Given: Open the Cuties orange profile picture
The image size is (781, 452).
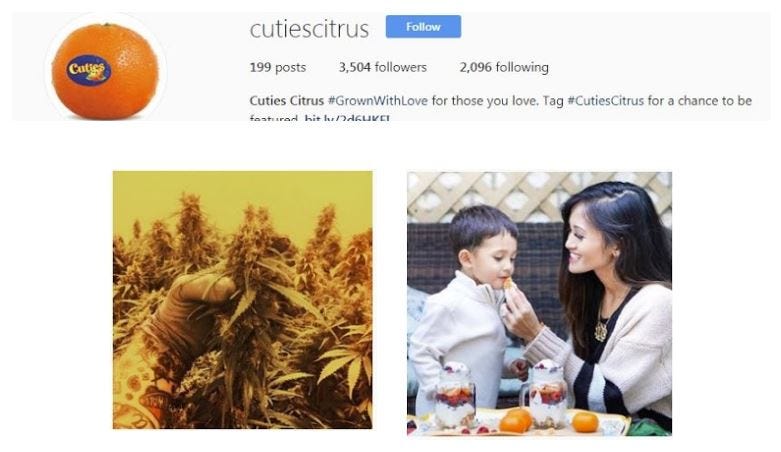Looking at the screenshot, I should (105, 70).
